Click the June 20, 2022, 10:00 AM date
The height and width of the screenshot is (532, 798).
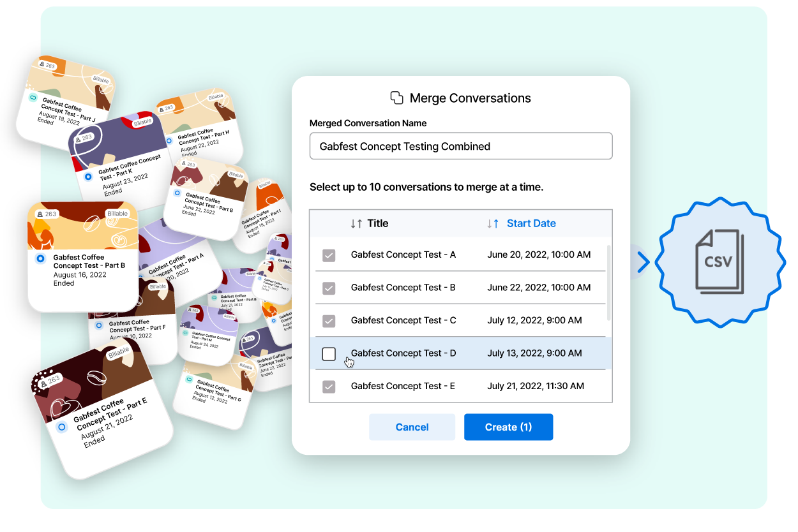pyautogui.click(x=539, y=255)
